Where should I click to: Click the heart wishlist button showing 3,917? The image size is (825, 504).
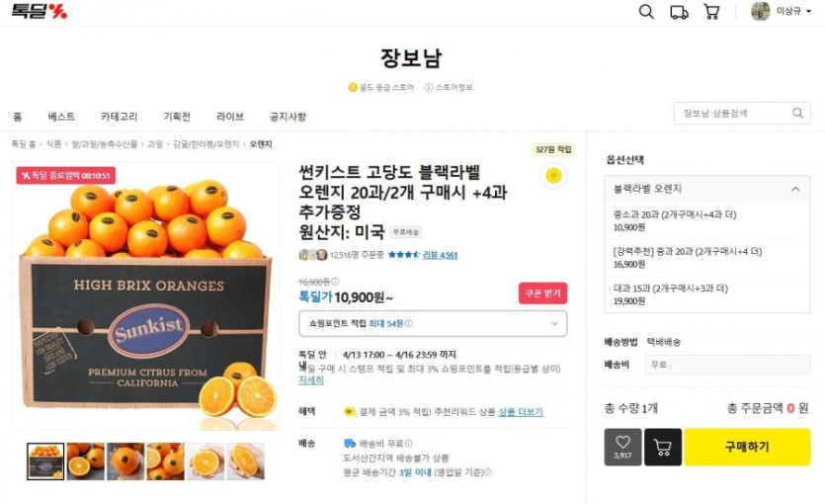click(622, 447)
